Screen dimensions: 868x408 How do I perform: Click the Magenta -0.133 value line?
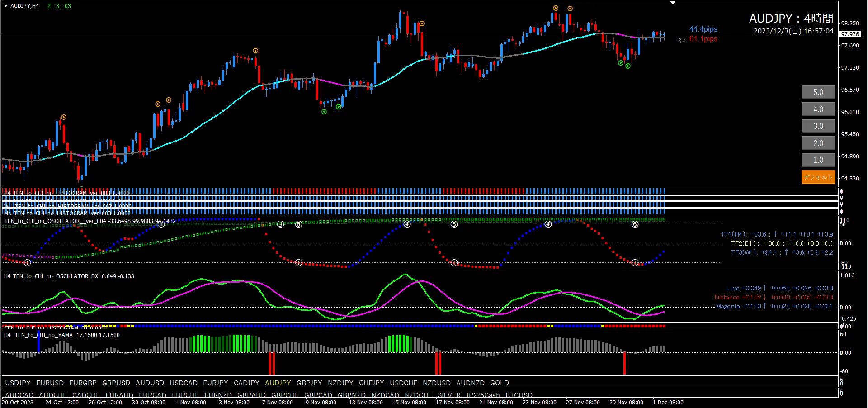pos(774,306)
